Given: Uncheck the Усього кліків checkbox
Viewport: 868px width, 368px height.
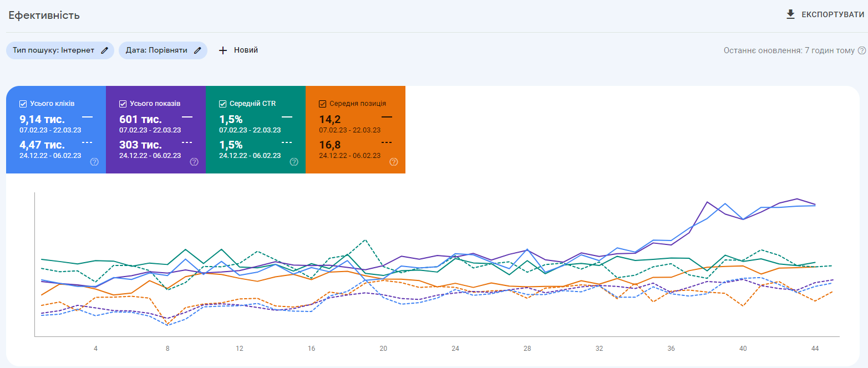Looking at the screenshot, I should [23, 104].
